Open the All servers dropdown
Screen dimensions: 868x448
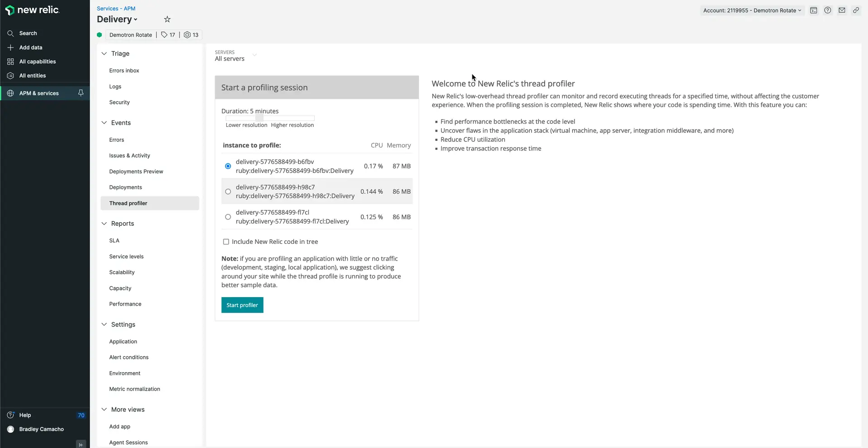236,56
